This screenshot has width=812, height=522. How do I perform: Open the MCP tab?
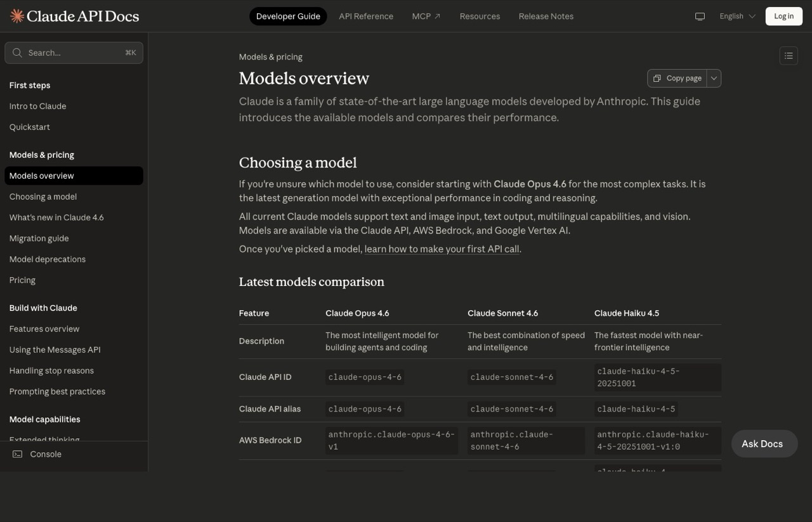tap(426, 16)
